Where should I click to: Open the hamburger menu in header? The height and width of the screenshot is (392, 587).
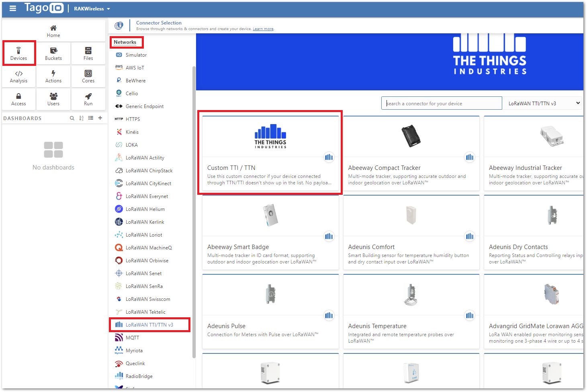point(13,8)
